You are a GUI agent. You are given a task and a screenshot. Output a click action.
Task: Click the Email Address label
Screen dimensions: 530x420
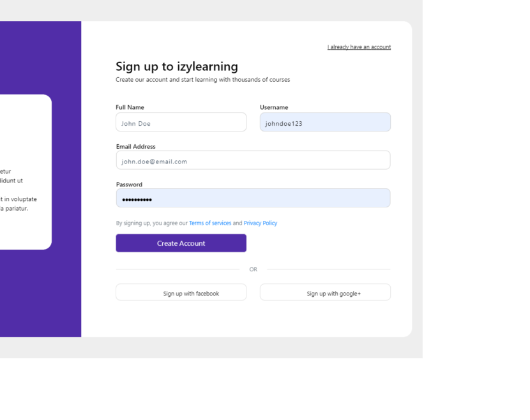[135, 146]
